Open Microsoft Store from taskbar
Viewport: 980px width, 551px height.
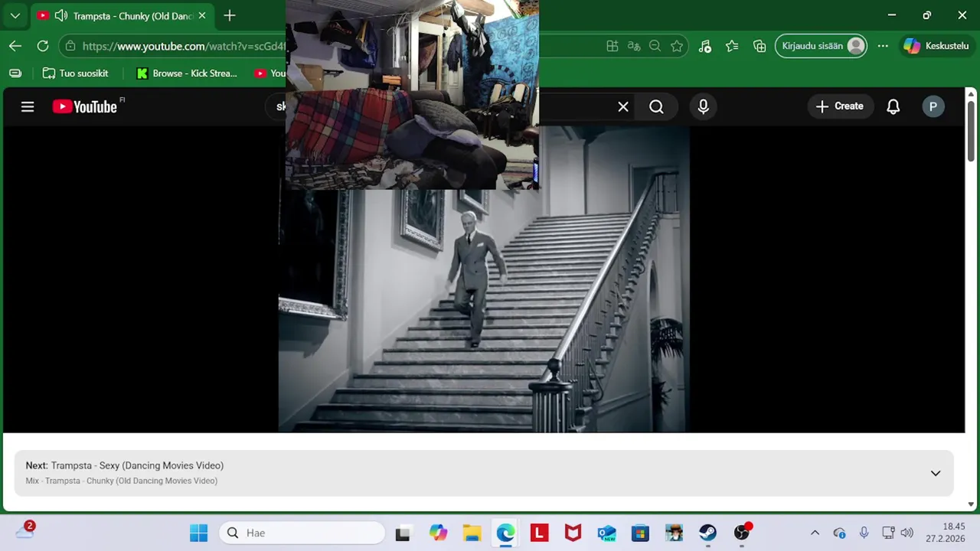(x=640, y=533)
